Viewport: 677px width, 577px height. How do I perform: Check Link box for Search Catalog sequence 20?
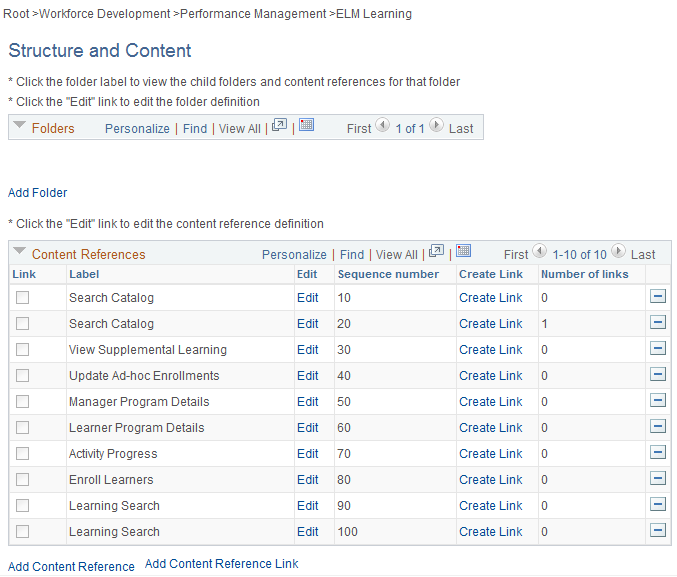tap(22, 323)
